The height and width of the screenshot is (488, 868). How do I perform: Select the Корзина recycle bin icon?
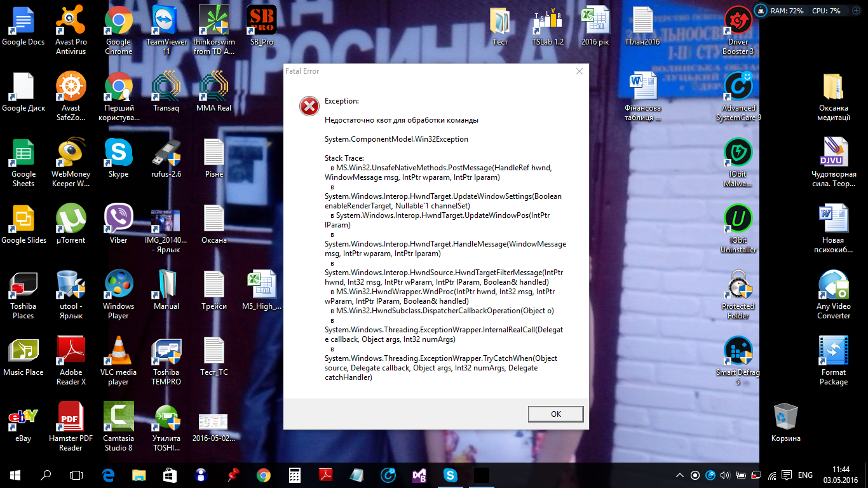pyautogui.click(x=786, y=422)
